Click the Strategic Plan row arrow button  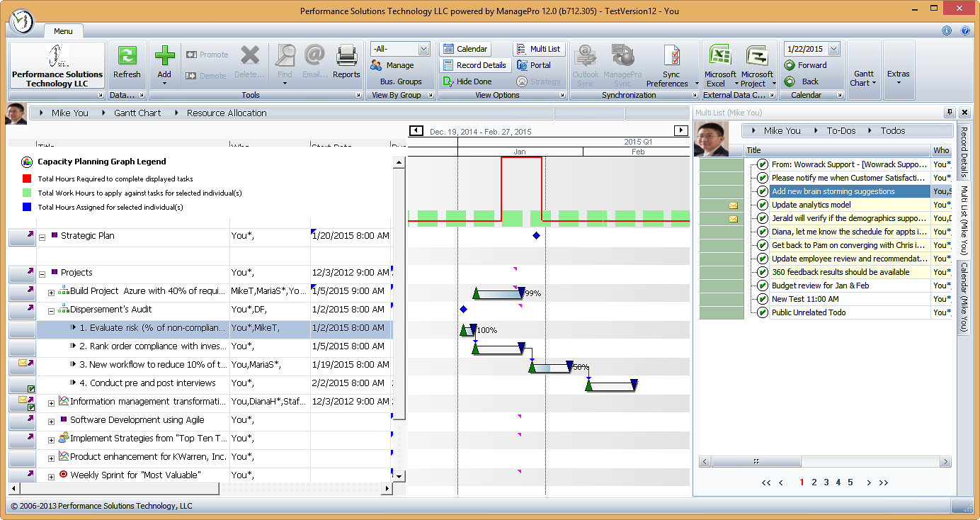click(x=22, y=237)
